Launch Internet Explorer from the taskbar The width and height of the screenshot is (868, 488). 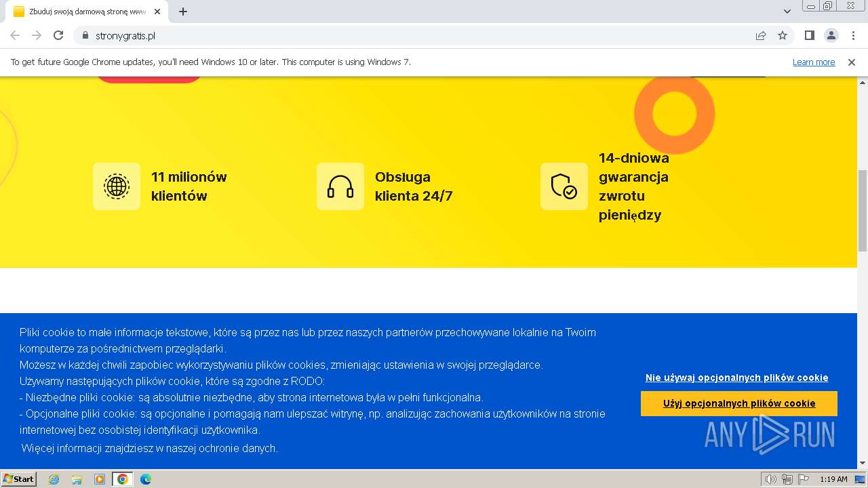point(54,479)
